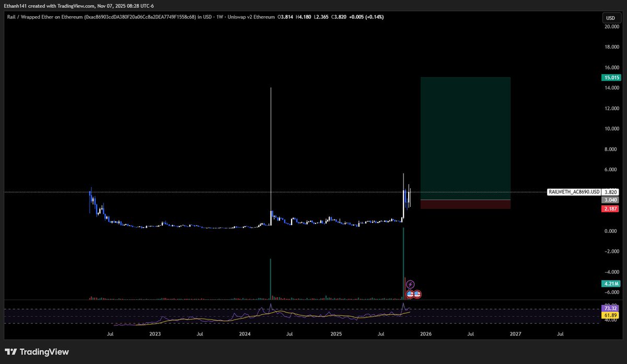Image resolution: width=627 pixels, height=364 pixels.
Task: Click the current price label 3.820
Action: (611, 192)
